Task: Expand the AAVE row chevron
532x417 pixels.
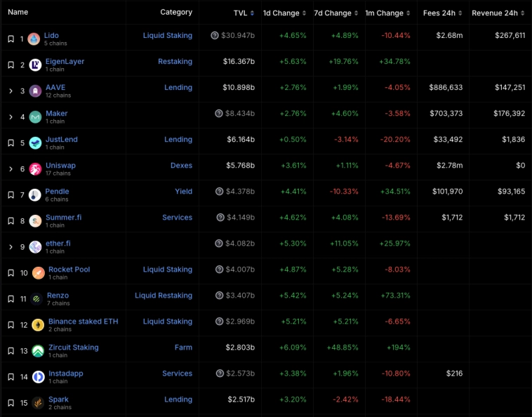Action: (11, 91)
